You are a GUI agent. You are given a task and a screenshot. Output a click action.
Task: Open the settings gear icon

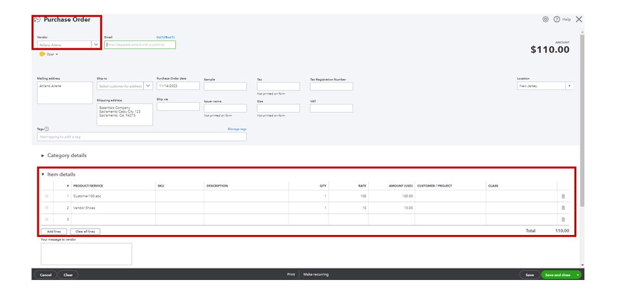[545, 19]
